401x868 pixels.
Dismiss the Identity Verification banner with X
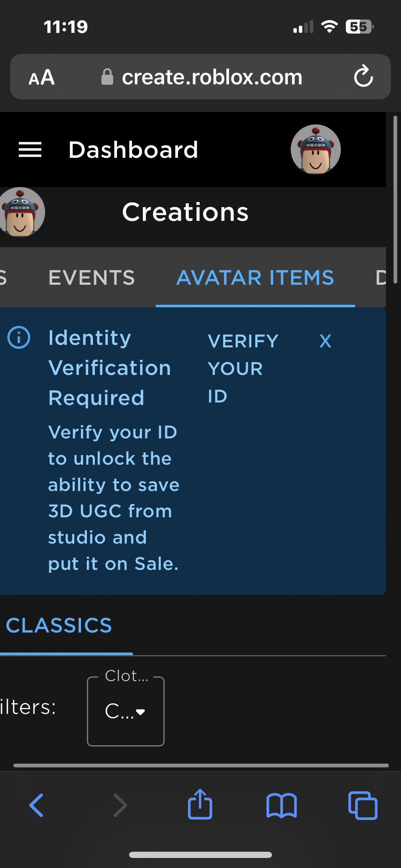tap(325, 341)
